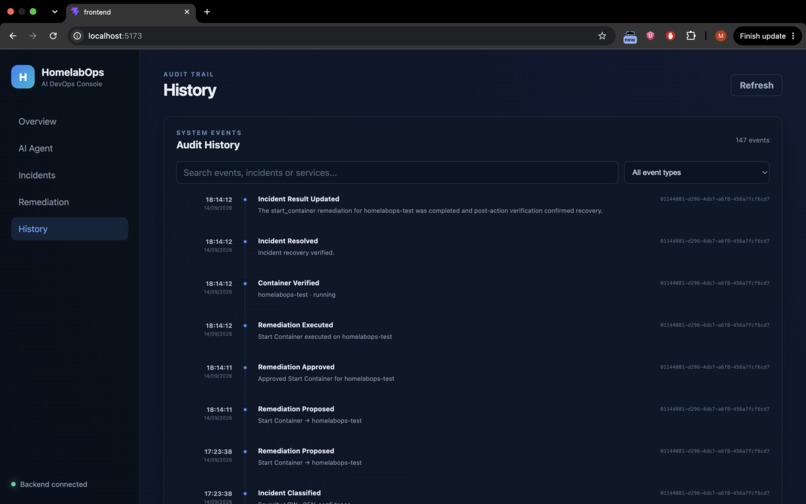806x504 pixels.
Task: Click 'Approved Start Container for homelabops-test' text
Action: pyautogui.click(x=326, y=379)
